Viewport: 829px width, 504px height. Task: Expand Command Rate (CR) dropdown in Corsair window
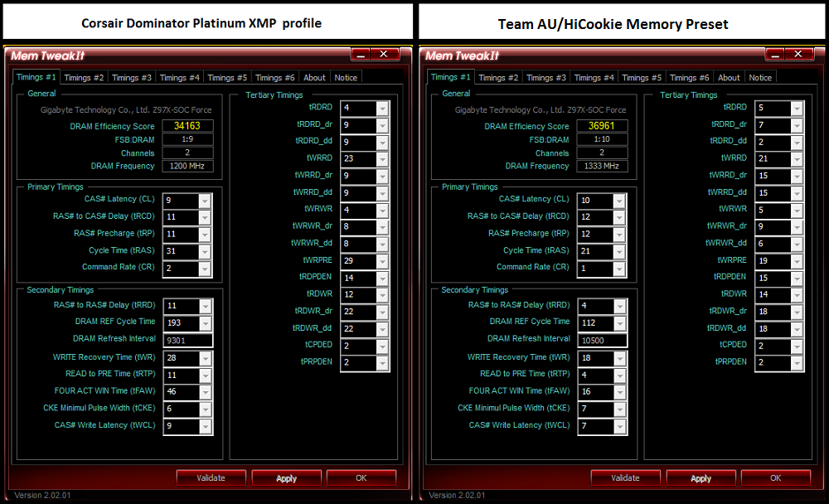point(205,269)
